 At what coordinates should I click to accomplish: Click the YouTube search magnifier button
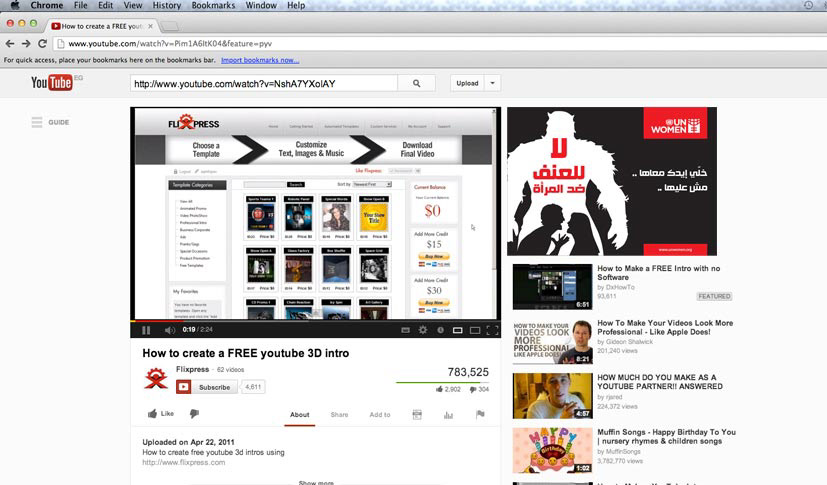(417, 83)
